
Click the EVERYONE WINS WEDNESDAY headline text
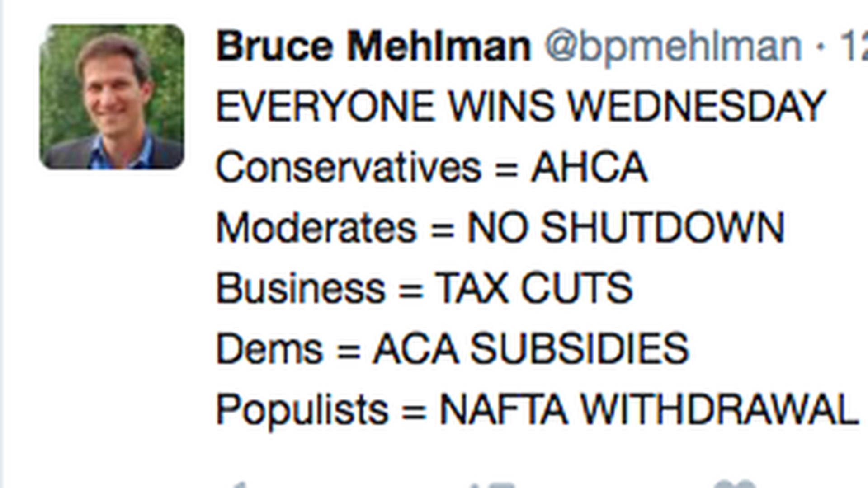coord(521,106)
